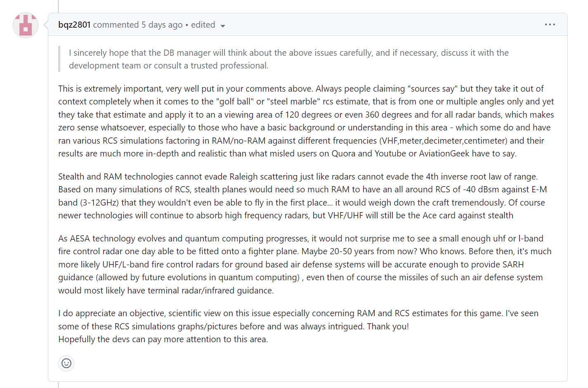Open the "5 days ago" timestamp permalink
This screenshot has width=588, height=388.
[x=162, y=25]
